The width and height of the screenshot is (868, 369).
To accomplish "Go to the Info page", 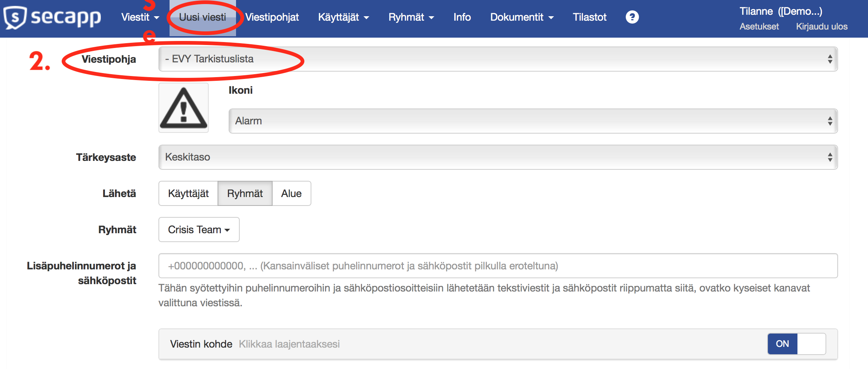I will click(462, 17).
